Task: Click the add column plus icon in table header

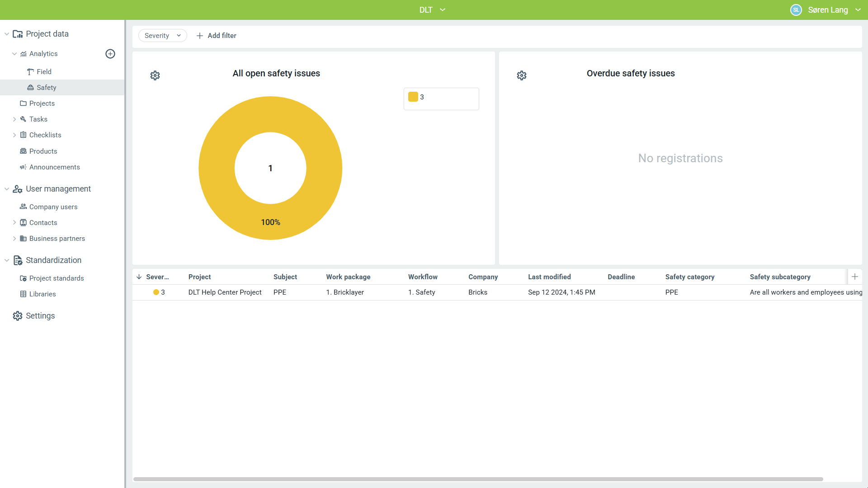Action: pos(854,277)
